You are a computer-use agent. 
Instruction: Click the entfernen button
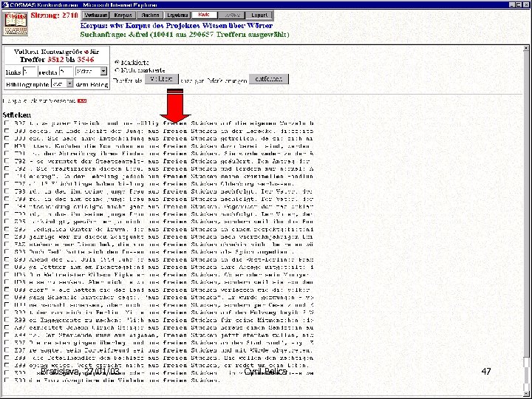(x=269, y=79)
